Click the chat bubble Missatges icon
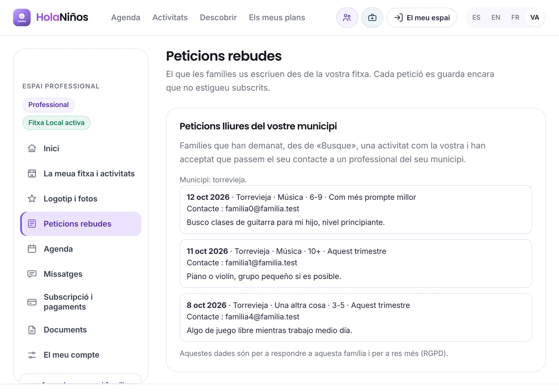The height and width of the screenshot is (392, 559). pos(32,274)
